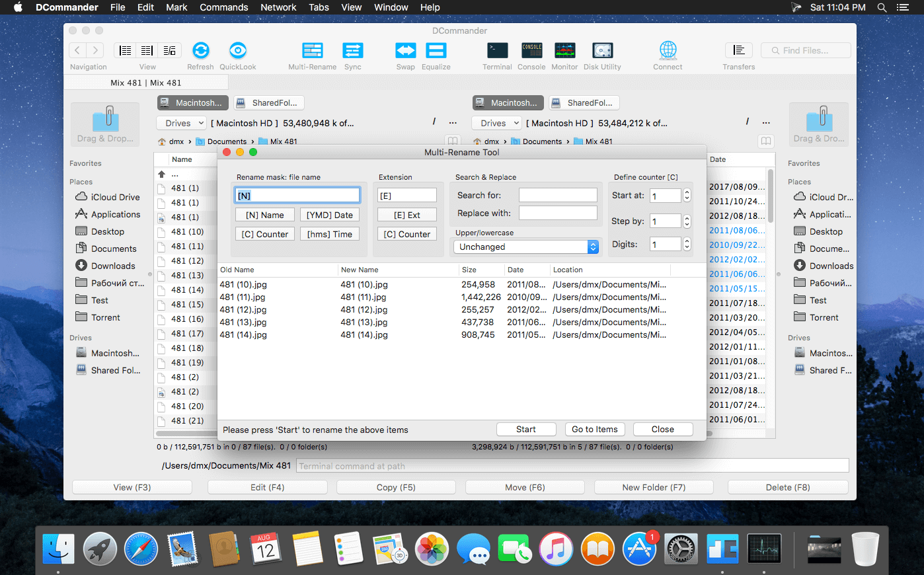Open QuickLook preview icon
The height and width of the screenshot is (575, 924).
coord(238,50)
